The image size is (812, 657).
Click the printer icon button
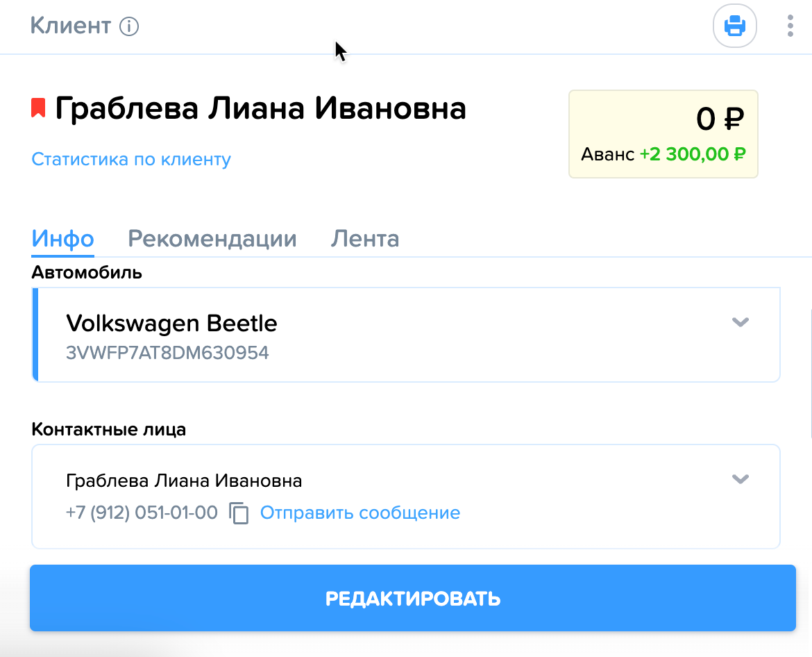click(x=734, y=26)
